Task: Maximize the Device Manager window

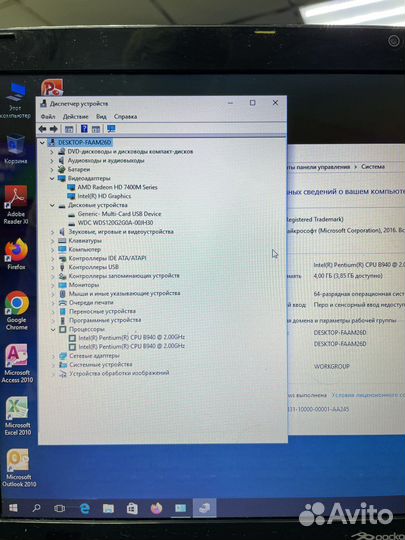Action: (x=252, y=103)
